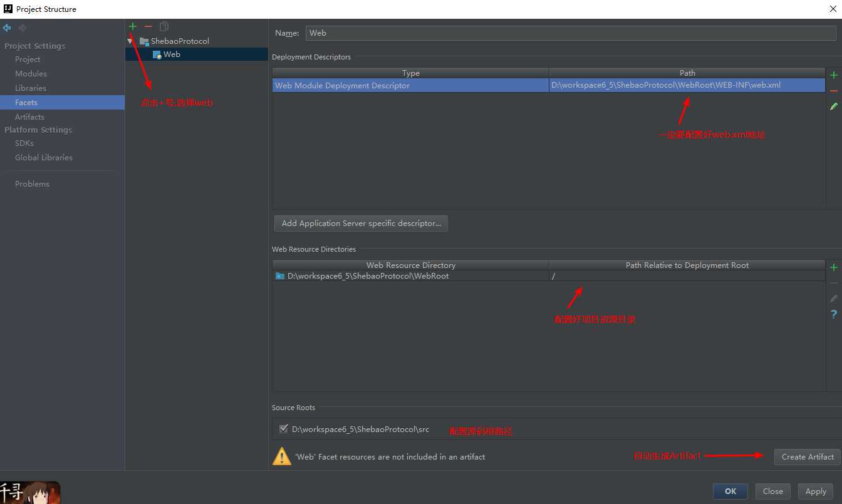This screenshot has height=504, width=842.
Task: Close the Project Structure window
Action: click(832, 9)
